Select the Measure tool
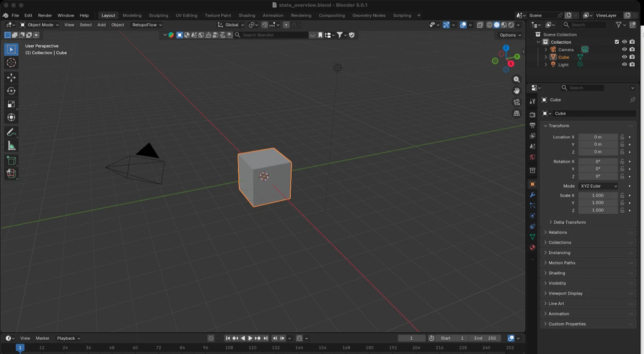644x354 pixels. (11, 146)
